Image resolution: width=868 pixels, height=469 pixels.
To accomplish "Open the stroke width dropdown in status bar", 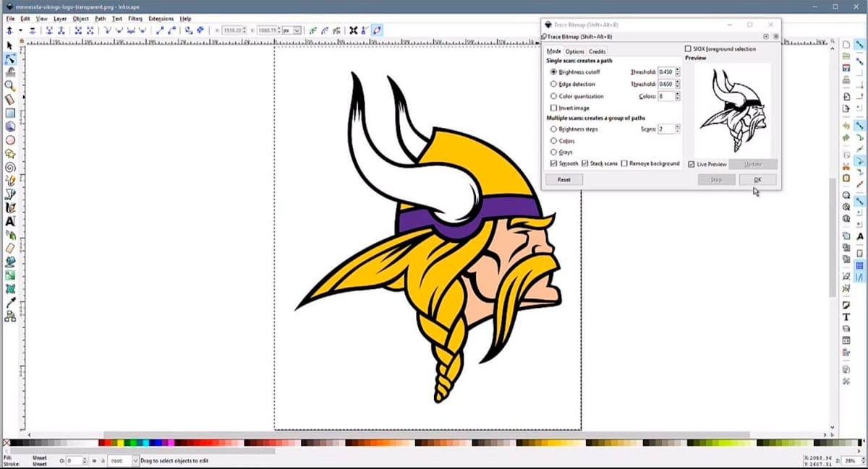I will coord(135,460).
